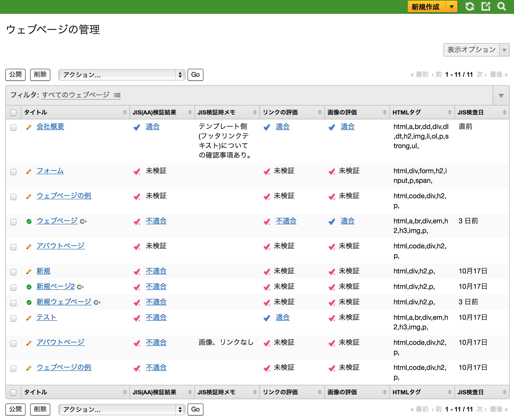This screenshot has height=420, width=514.
Task: Click the 直前 date cell for 会社概要
Action: click(466, 126)
